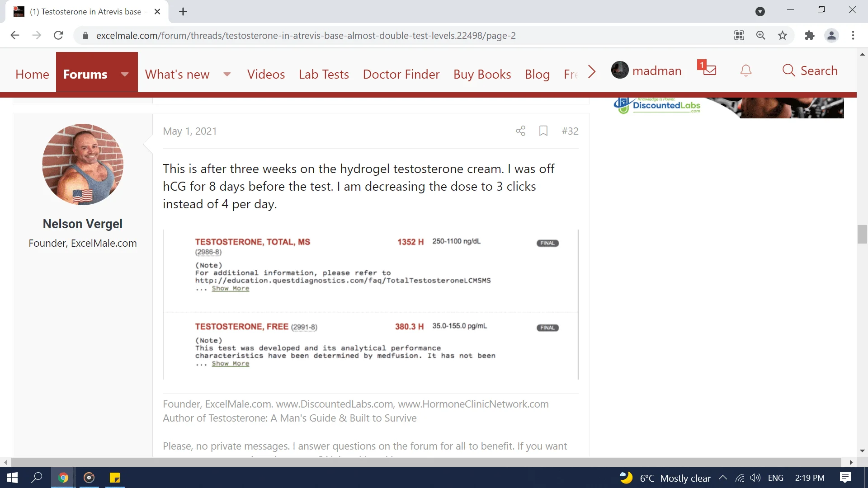Open alerts via the bell icon
868x488 pixels.
746,71
